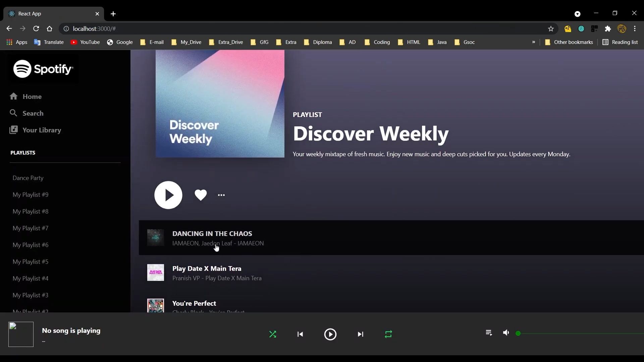Play the Discover Weekly playlist

[x=168, y=195]
